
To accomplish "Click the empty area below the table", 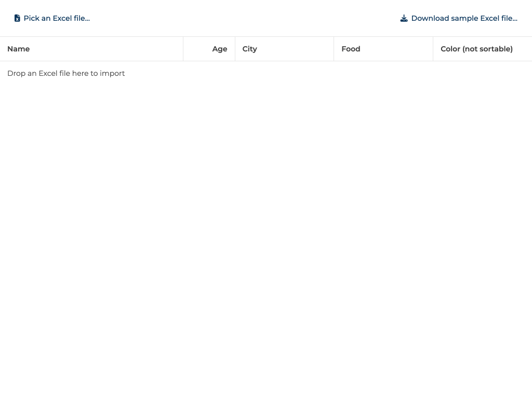I will (x=266, y=234).
